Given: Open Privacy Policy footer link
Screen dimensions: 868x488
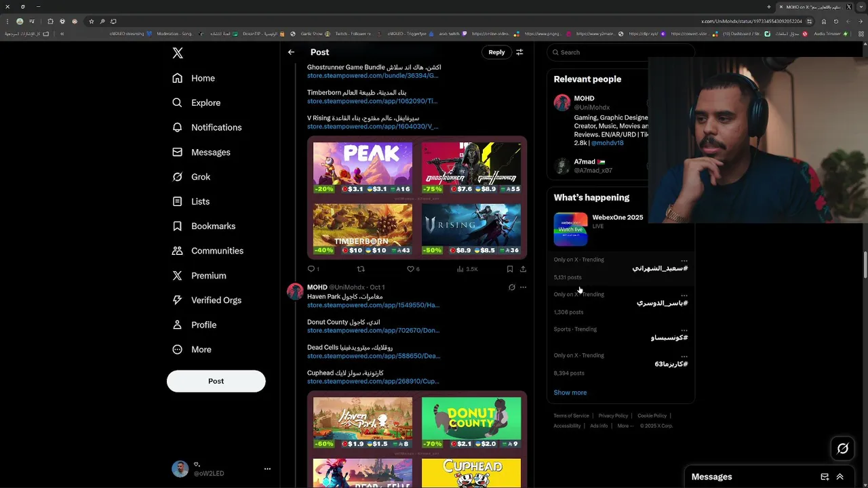Looking at the screenshot, I should [x=613, y=415].
